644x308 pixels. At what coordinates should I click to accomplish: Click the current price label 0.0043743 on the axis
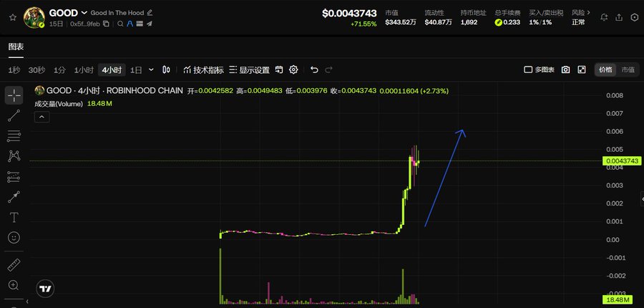623,160
